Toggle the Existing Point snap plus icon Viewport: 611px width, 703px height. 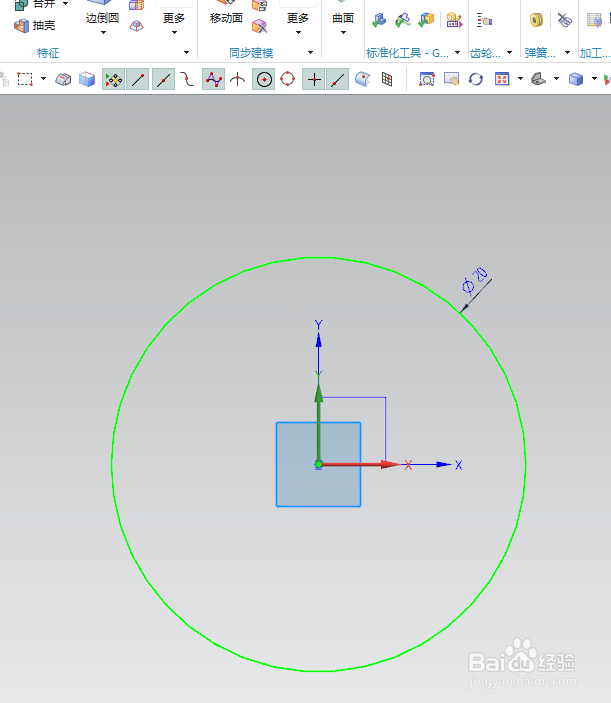pos(313,80)
